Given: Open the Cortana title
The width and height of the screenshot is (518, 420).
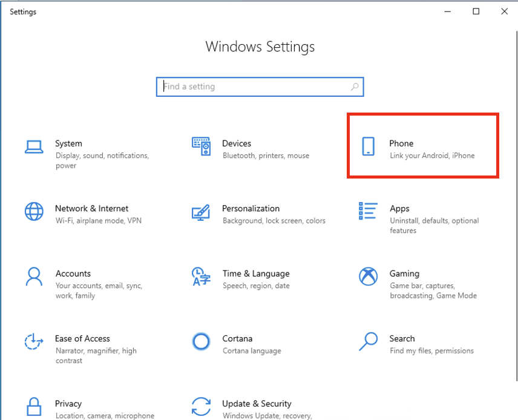Looking at the screenshot, I should pos(237,339).
